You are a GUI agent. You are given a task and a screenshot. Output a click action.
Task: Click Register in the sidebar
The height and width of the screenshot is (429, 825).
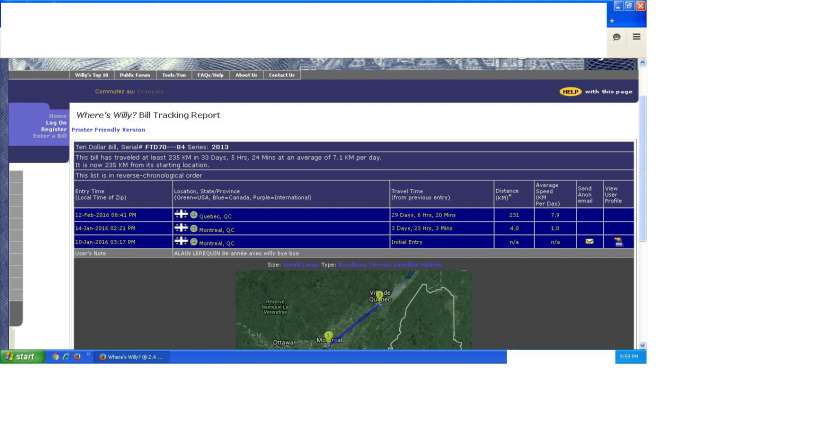(54, 129)
